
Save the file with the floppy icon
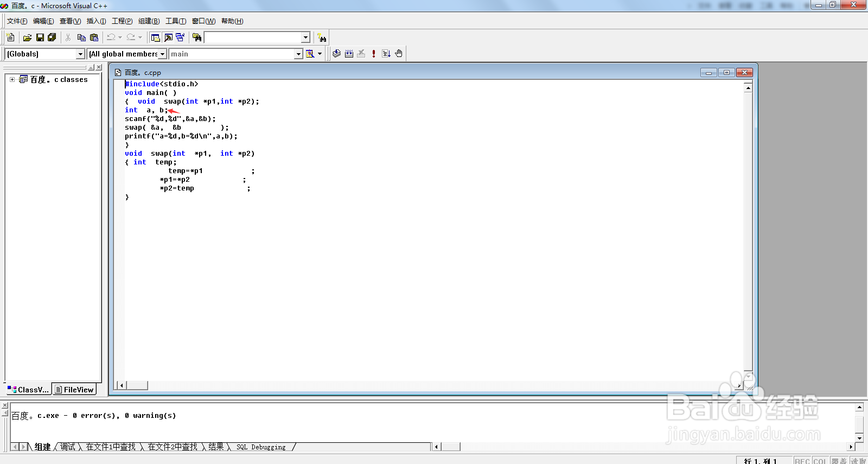pos(40,37)
